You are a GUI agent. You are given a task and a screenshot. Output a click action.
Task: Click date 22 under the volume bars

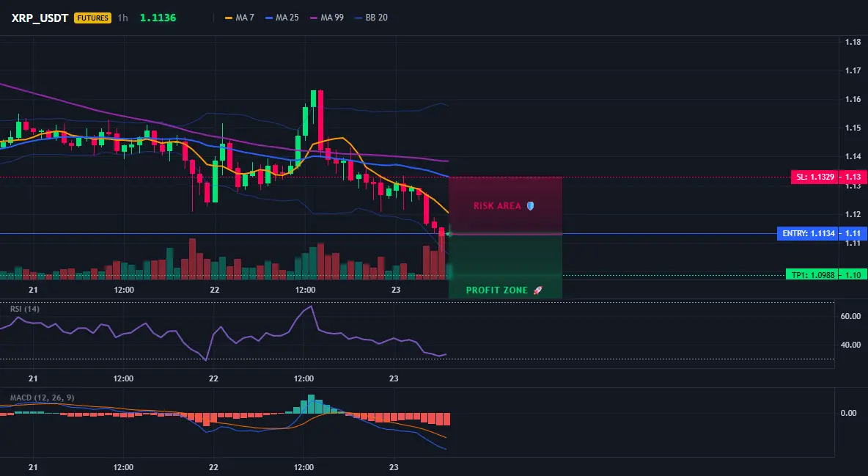tap(214, 290)
